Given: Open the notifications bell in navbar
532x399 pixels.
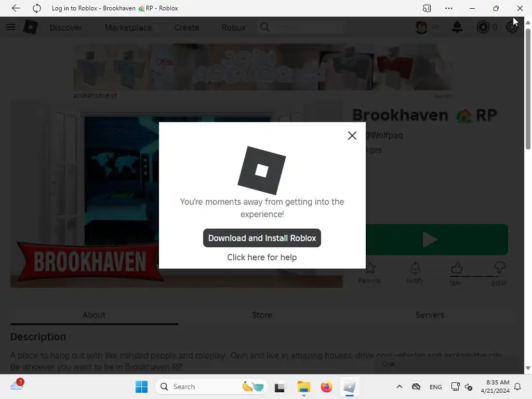Looking at the screenshot, I should (457, 27).
